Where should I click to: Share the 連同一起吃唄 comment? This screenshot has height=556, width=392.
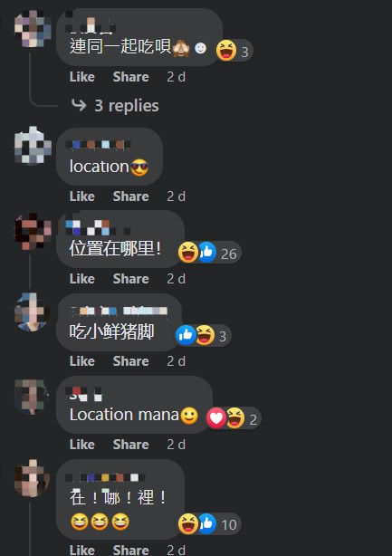130,77
